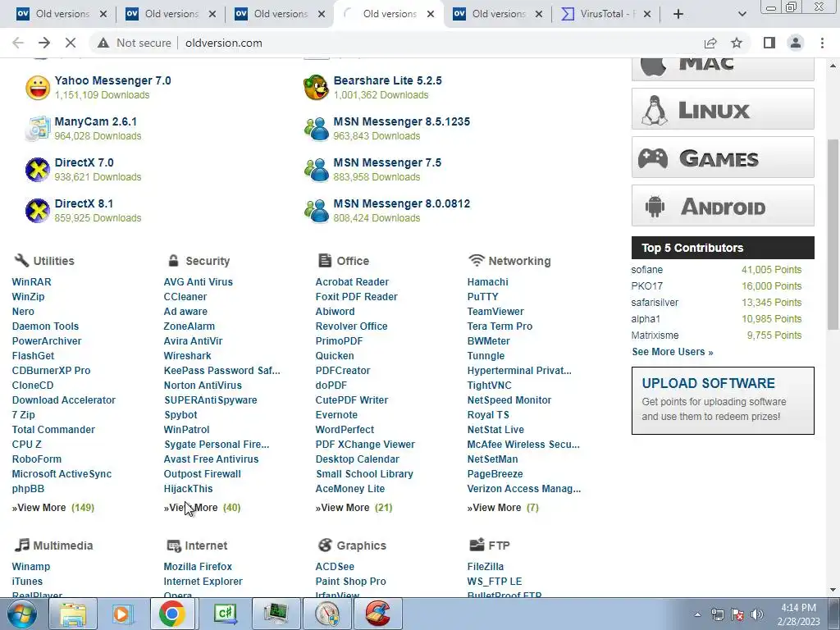Open the taskbar media player icon
This screenshot has width=840, height=630.
(x=122, y=614)
